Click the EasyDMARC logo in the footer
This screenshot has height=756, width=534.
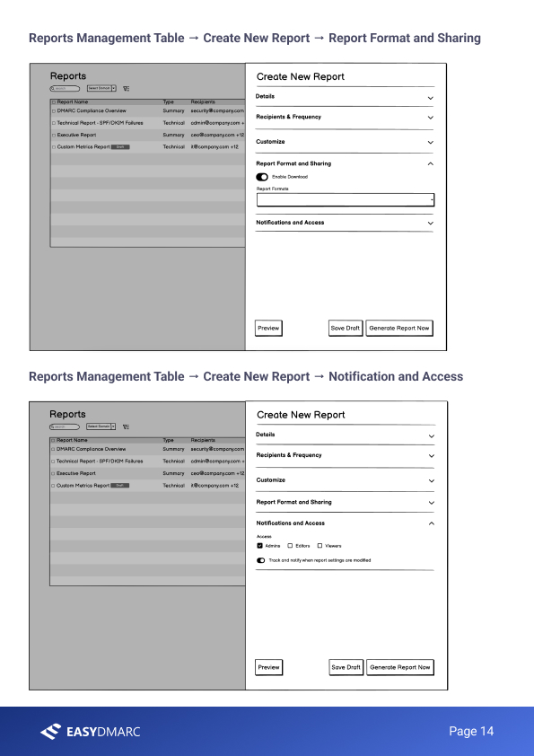point(90,732)
